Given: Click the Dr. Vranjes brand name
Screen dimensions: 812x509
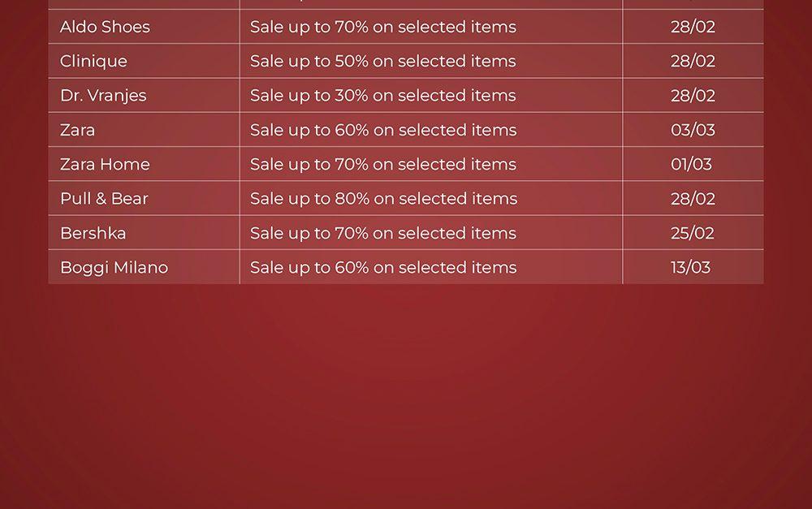Looking at the screenshot, I should 103,95.
